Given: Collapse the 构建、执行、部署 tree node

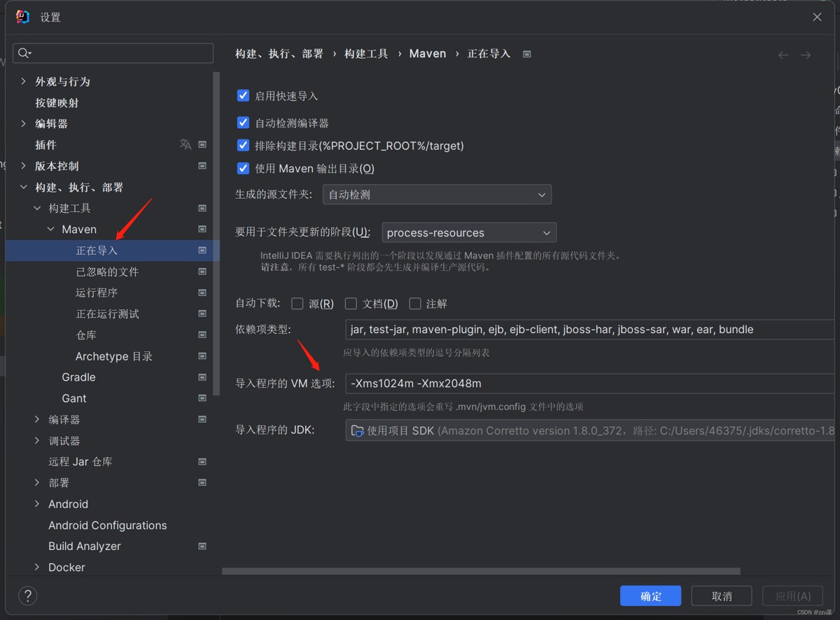Looking at the screenshot, I should pos(23,187).
